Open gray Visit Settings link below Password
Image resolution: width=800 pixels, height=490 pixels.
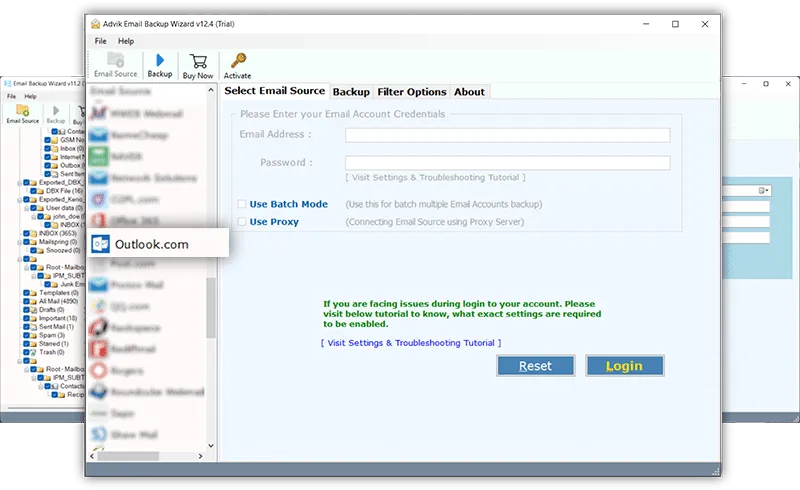[435, 178]
